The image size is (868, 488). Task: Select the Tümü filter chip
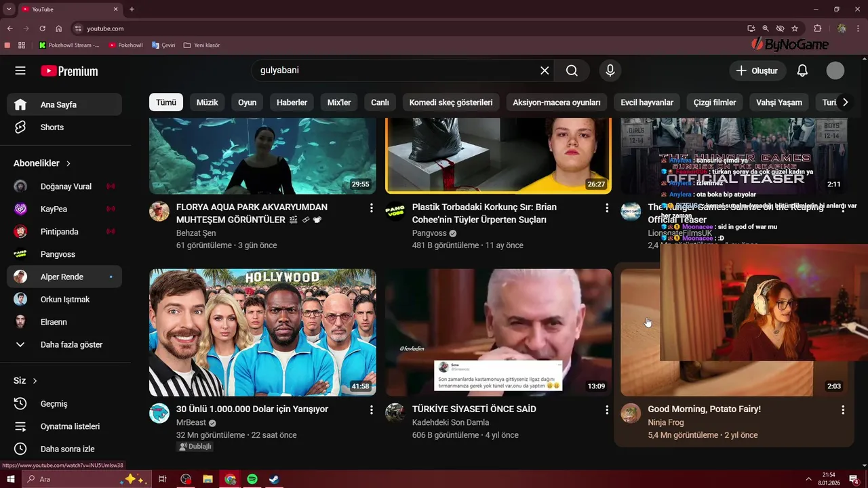pos(166,102)
